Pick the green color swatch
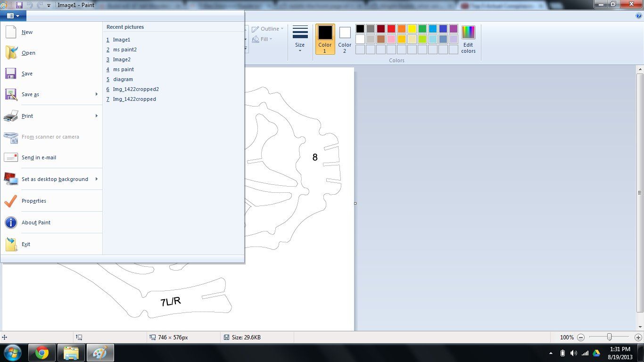The height and width of the screenshot is (362, 644). 422,29
